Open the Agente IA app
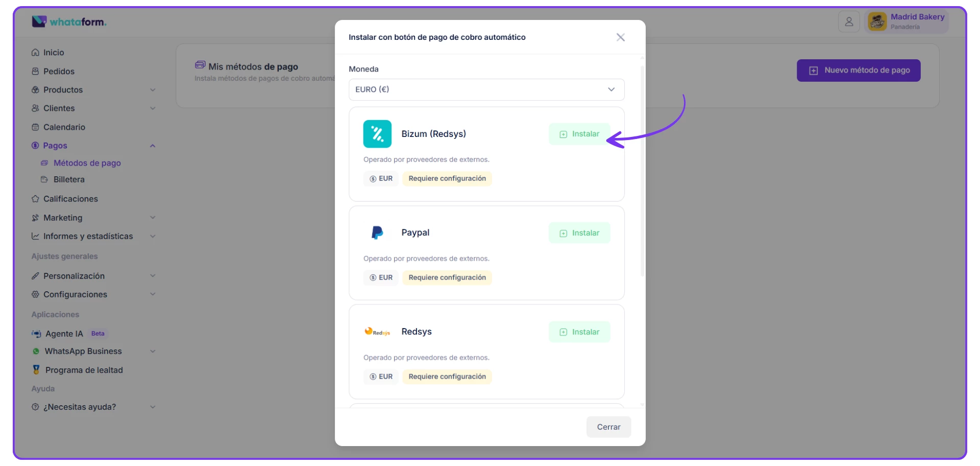The image size is (980, 466). click(64, 334)
